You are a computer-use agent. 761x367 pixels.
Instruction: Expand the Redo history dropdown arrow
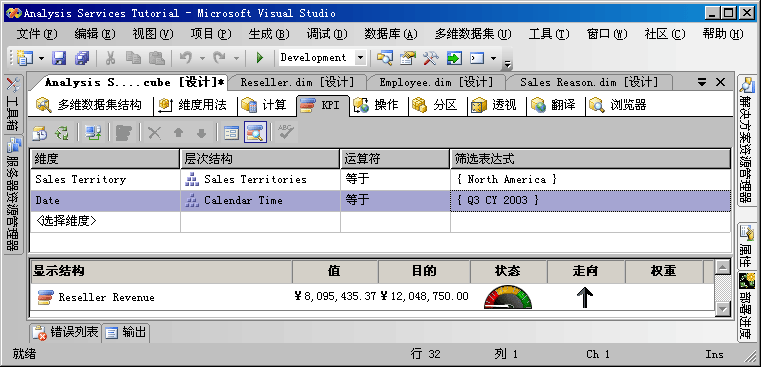236,58
